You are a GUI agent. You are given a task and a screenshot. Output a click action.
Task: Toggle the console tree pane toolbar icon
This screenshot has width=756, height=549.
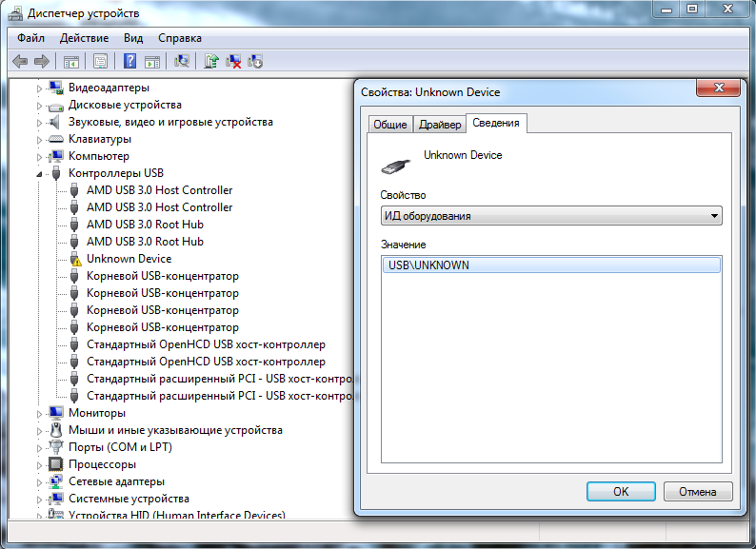pos(70,61)
